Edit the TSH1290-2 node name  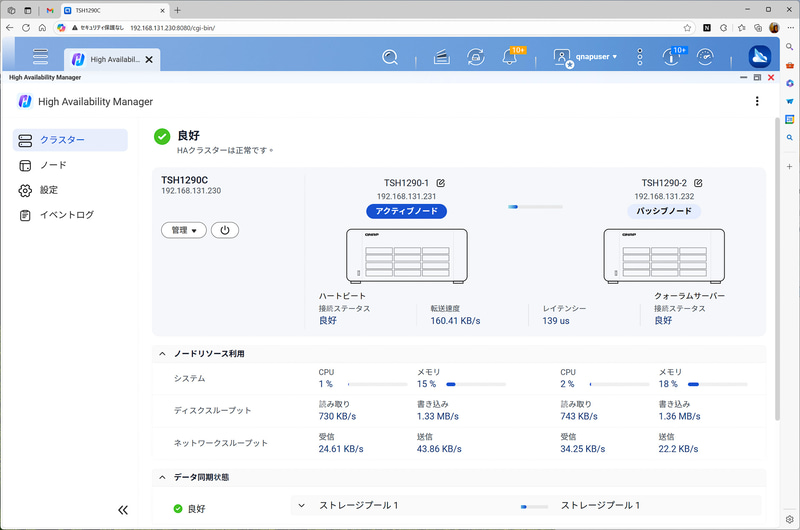[698, 183]
